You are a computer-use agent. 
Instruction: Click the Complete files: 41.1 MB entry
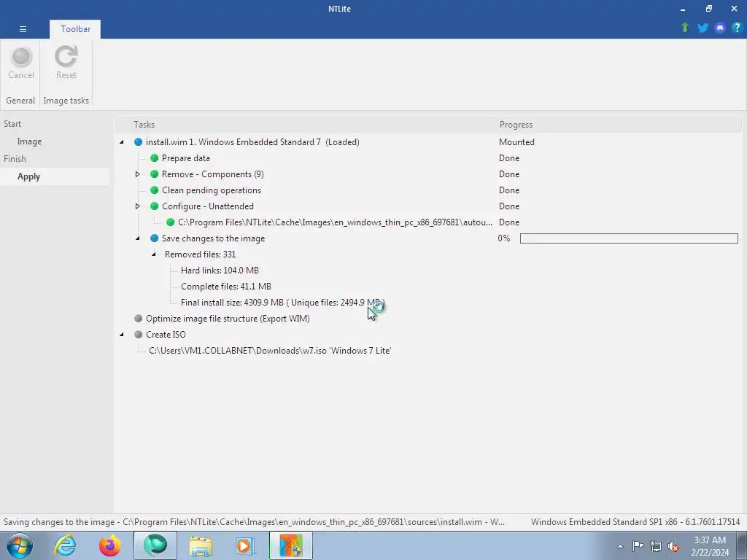tap(226, 286)
